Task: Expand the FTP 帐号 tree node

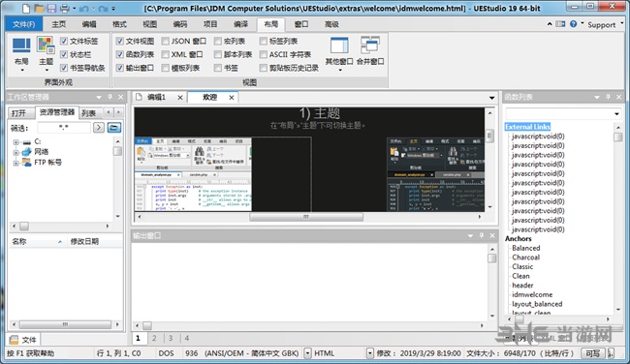Action: [x=16, y=163]
